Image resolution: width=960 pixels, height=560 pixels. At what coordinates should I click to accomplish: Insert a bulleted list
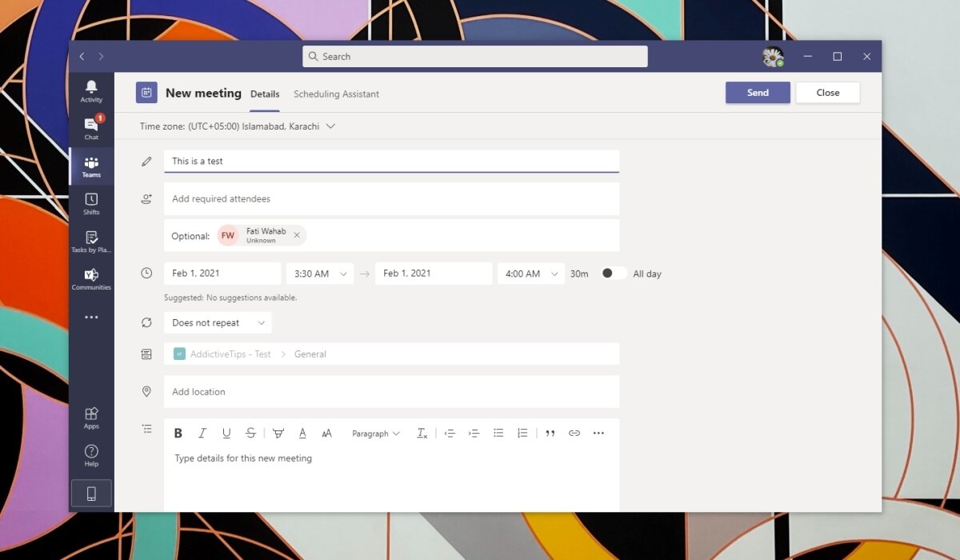(x=498, y=433)
